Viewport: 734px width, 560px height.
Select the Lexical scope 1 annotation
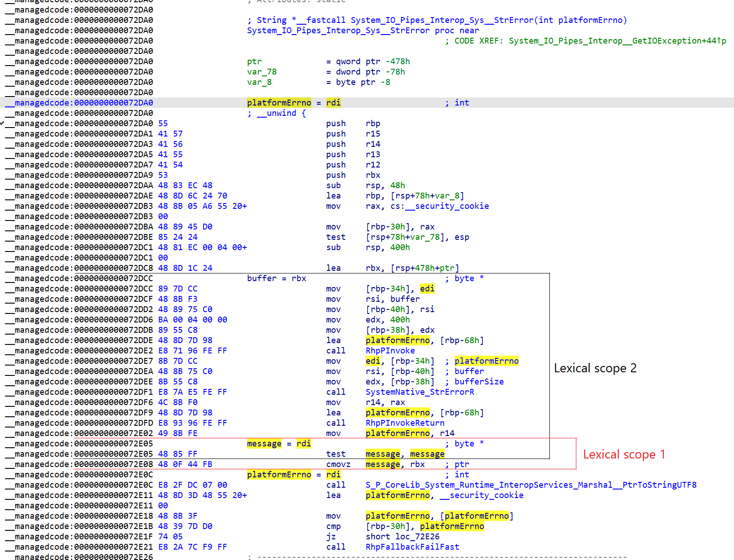[x=623, y=454]
